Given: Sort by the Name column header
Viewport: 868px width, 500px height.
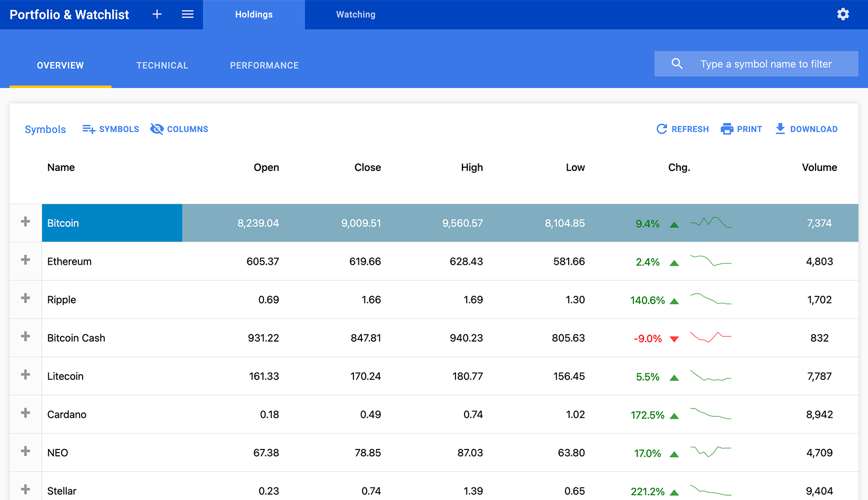Looking at the screenshot, I should point(61,167).
